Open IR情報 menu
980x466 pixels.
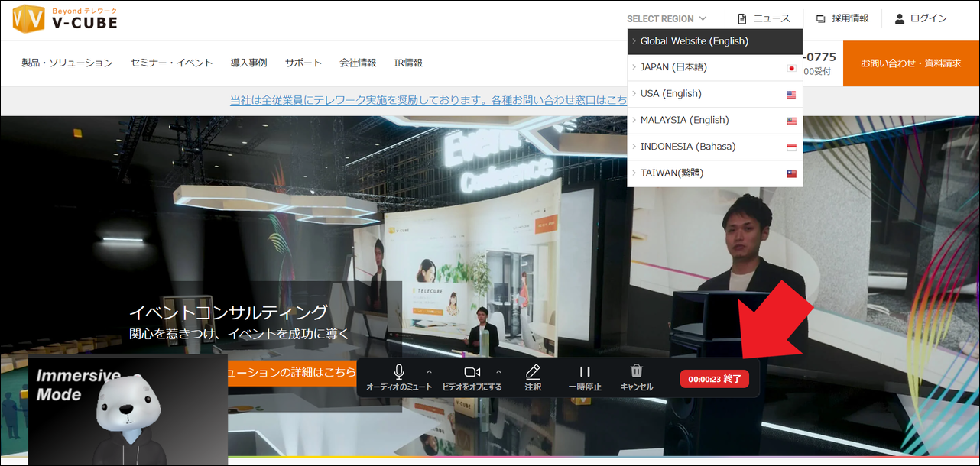point(408,63)
